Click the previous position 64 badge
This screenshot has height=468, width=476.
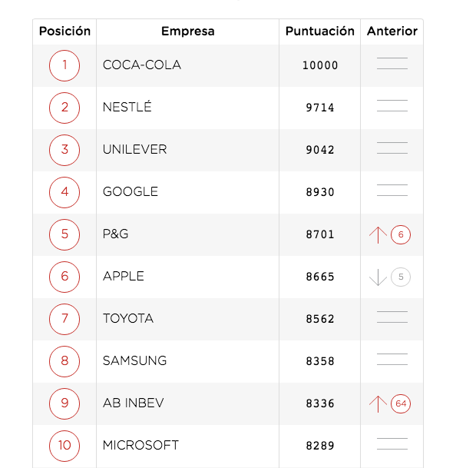(x=401, y=403)
